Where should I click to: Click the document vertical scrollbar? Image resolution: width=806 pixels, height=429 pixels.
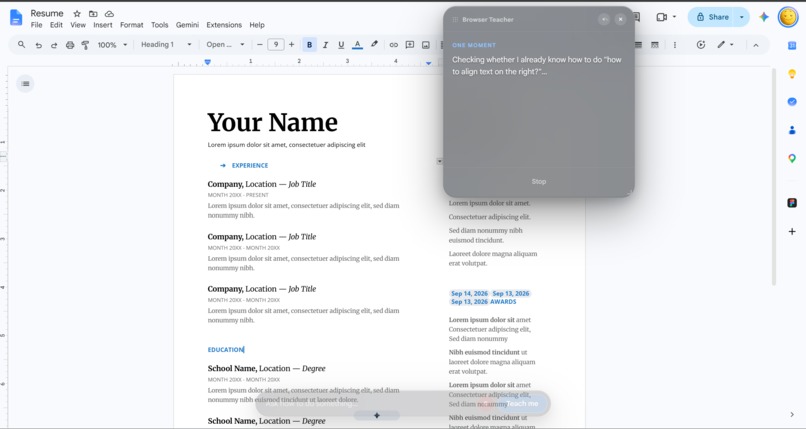773,177
